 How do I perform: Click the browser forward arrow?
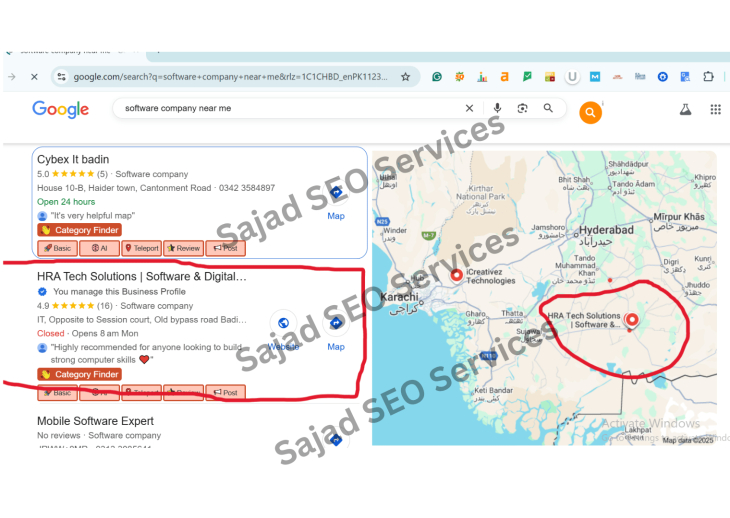click(12, 77)
